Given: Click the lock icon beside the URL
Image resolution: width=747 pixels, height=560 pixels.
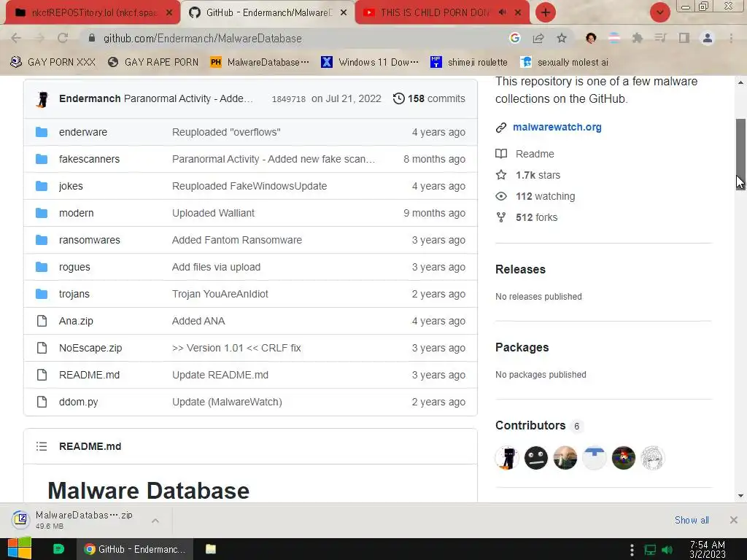Looking at the screenshot, I should [92, 38].
